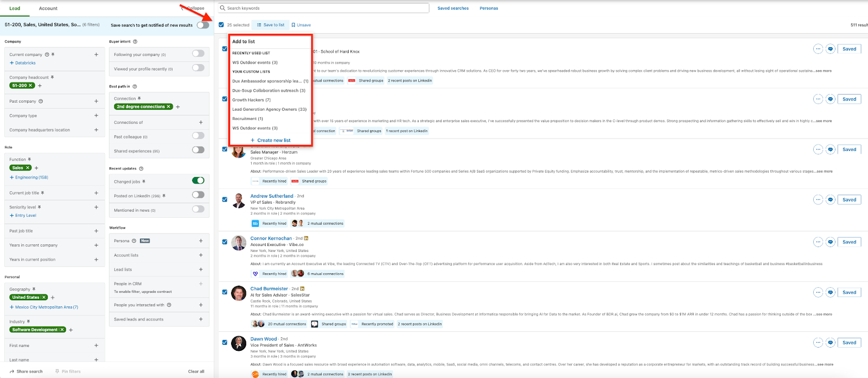The width and height of the screenshot is (868, 378).
Task: Open Dawn Wood's profile name link
Action: click(x=264, y=339)
